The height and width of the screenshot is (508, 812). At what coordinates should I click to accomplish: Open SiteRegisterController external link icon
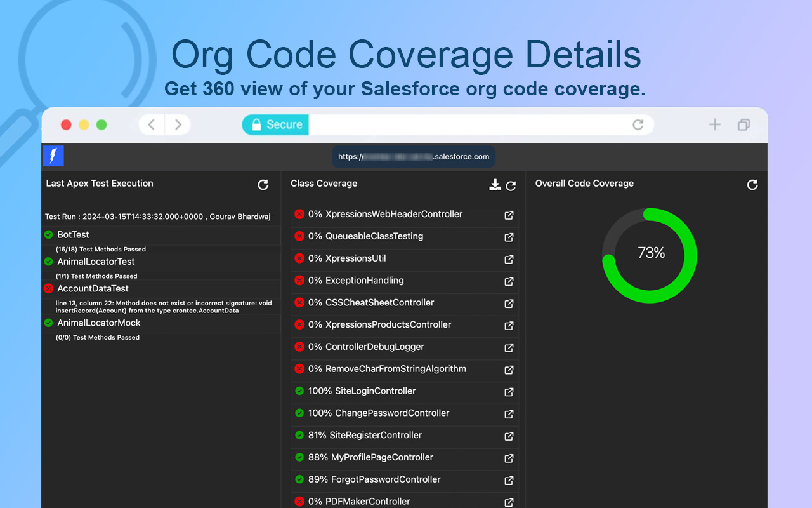509,436
